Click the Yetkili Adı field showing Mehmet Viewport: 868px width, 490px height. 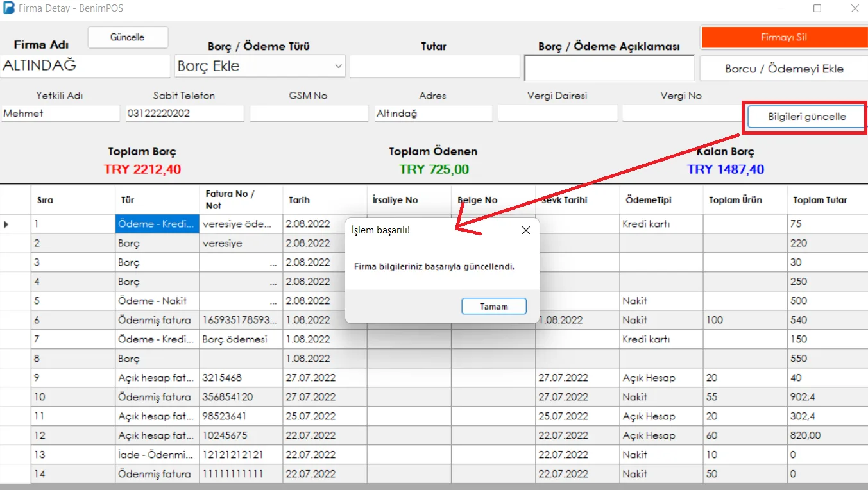point(60,114)
